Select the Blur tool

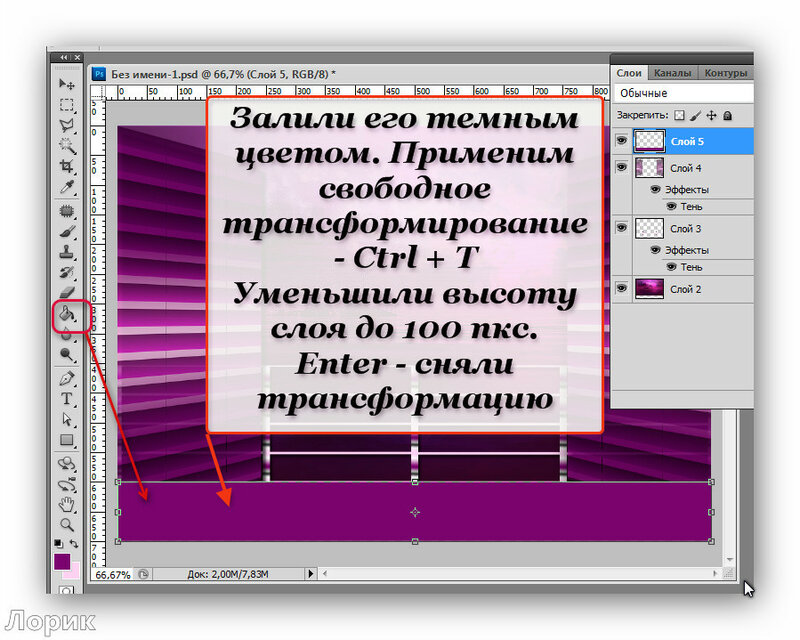pyautogui.click(x=67, y=335)
